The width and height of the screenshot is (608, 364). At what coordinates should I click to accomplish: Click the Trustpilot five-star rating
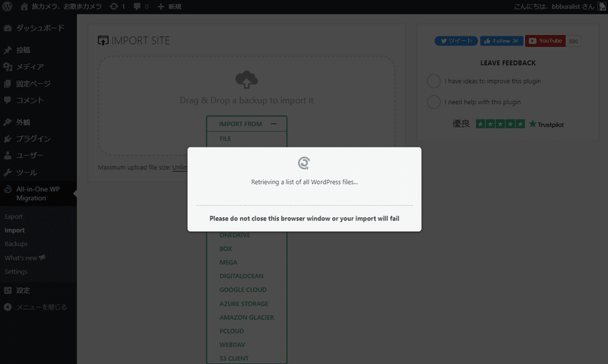(x=500, y=124)
